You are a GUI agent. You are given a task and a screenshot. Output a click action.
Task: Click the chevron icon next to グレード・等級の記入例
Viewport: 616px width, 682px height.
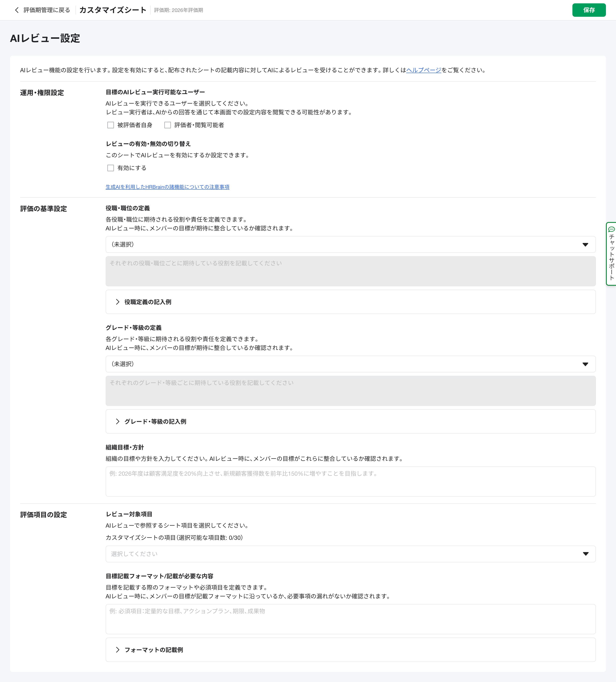tap(118, 421)
